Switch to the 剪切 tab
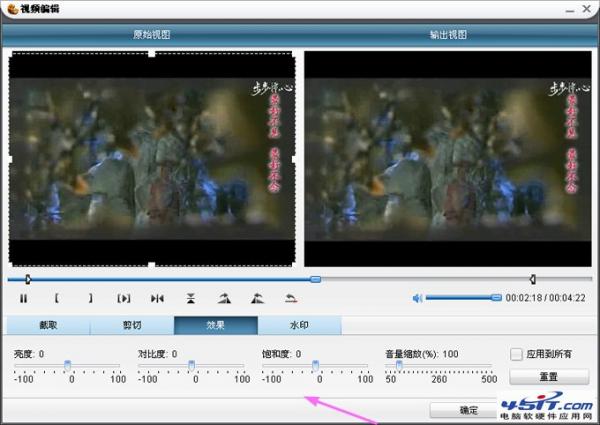Image resolution: width=600 pixels, height=425 pixels. pos(132,325)
